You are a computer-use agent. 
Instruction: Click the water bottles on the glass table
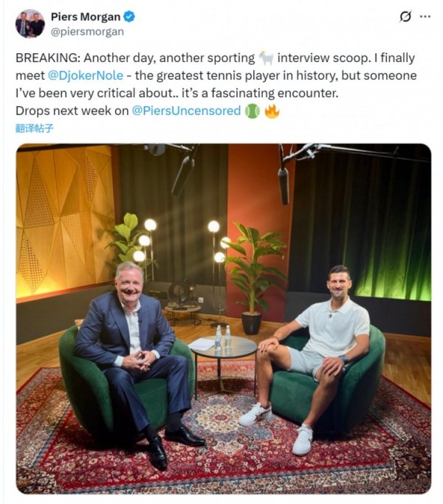coord(222,336)
